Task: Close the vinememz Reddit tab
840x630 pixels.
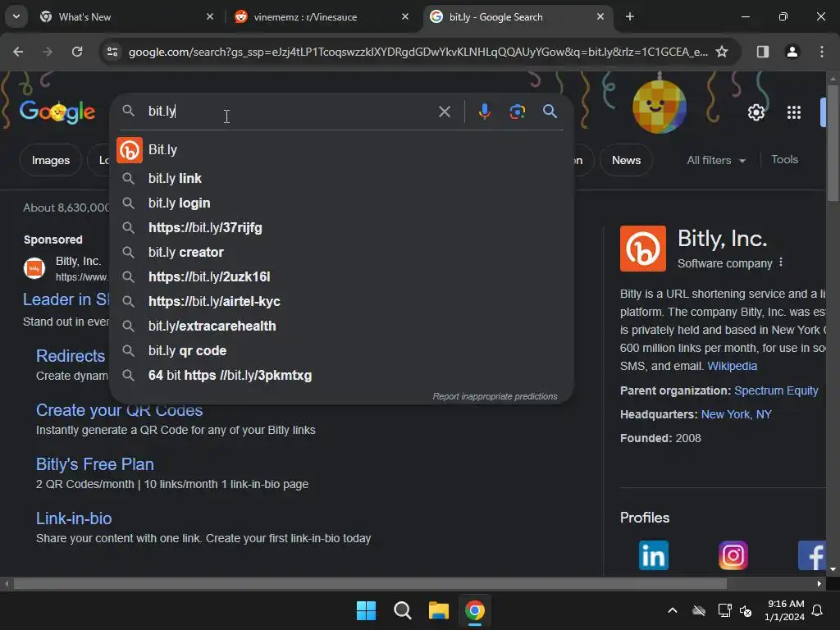Action: tap(405, 17)
